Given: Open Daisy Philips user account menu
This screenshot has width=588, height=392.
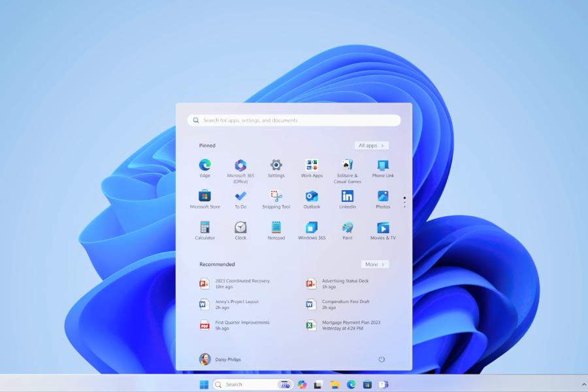Looking at the screenshot, I should [x=220, y=359].
